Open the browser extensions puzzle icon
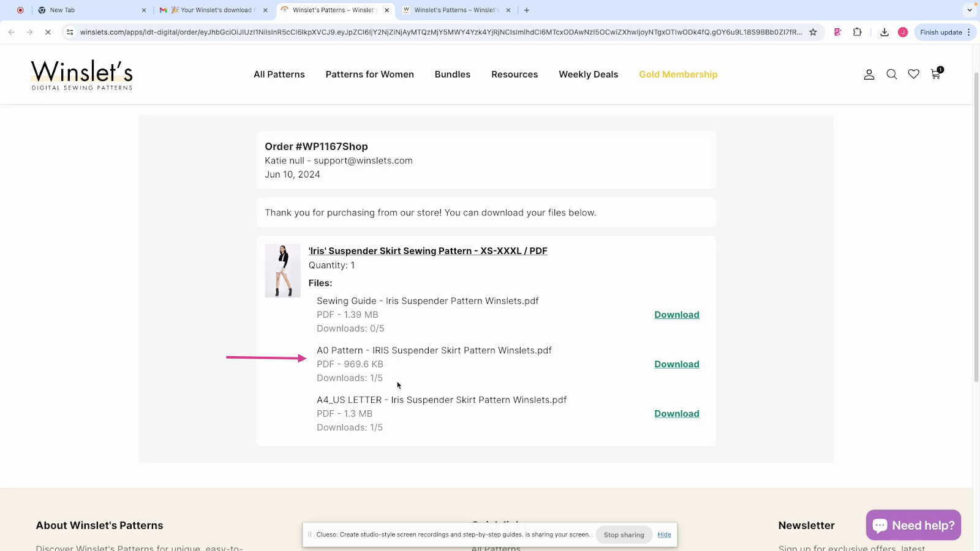 point(857,32)
